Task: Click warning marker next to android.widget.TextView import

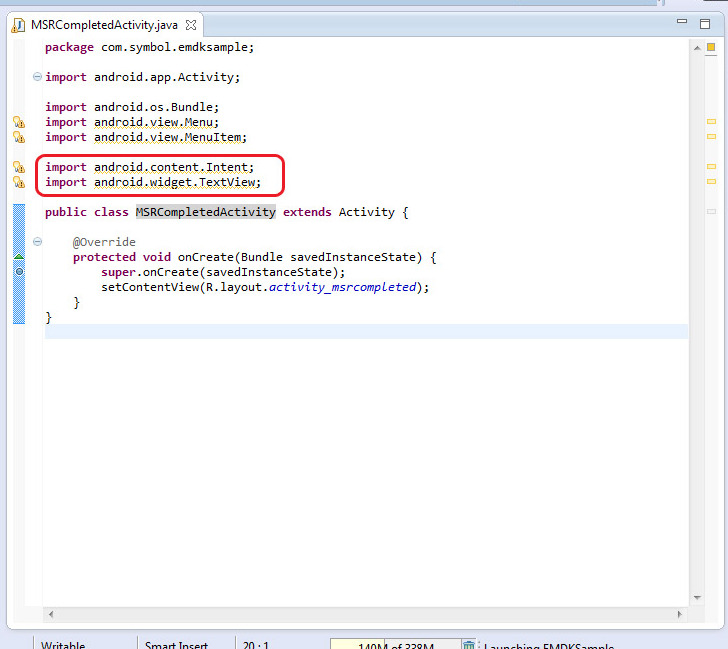Action: click(18, 182)
